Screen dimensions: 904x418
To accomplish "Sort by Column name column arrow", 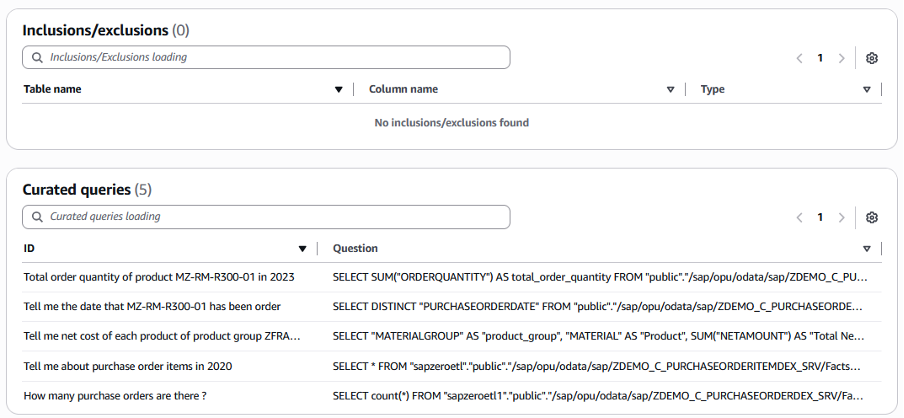I will tap(670, 90).
